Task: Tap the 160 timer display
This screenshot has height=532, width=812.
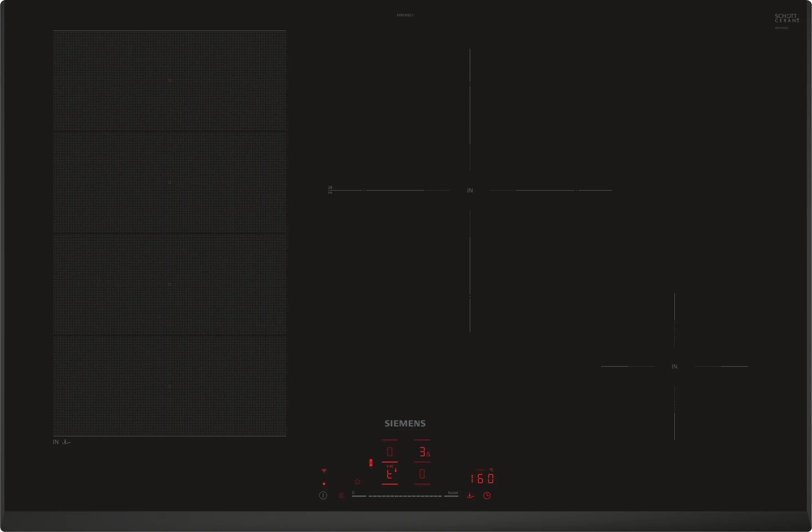Action: 482,478
